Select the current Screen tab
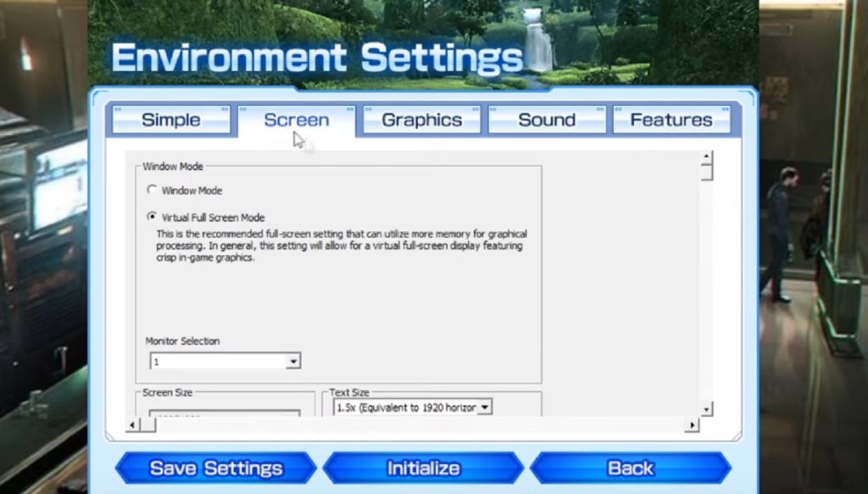This screenshot has width=868, height=494. (x=295, y=119)
